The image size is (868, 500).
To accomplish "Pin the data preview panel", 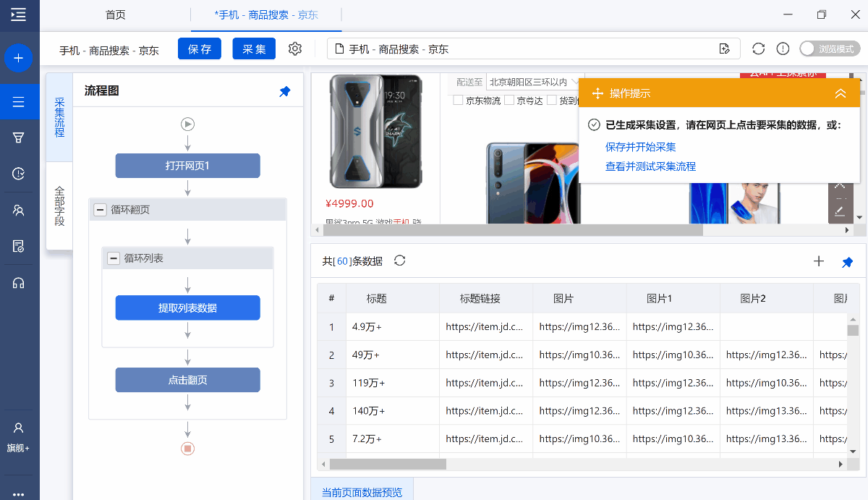I will [x=847, y=262].
